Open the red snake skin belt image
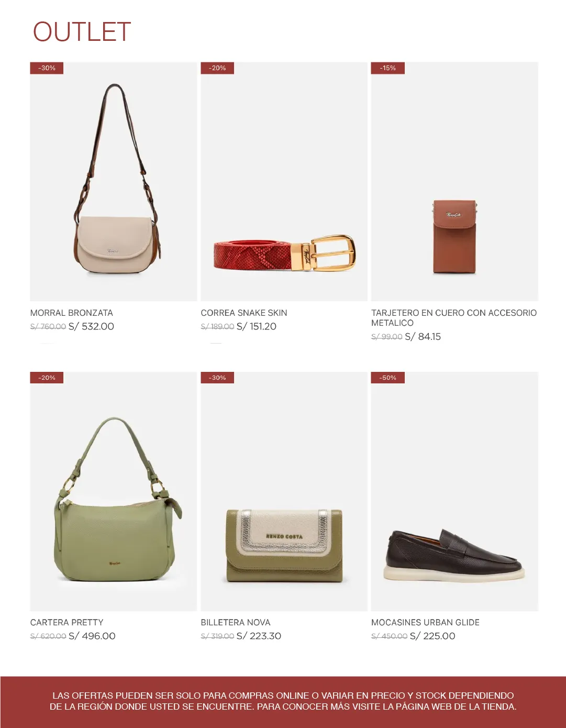Image resolution: width=566 pixels, height=728 pixels. [x=284, y=181]
